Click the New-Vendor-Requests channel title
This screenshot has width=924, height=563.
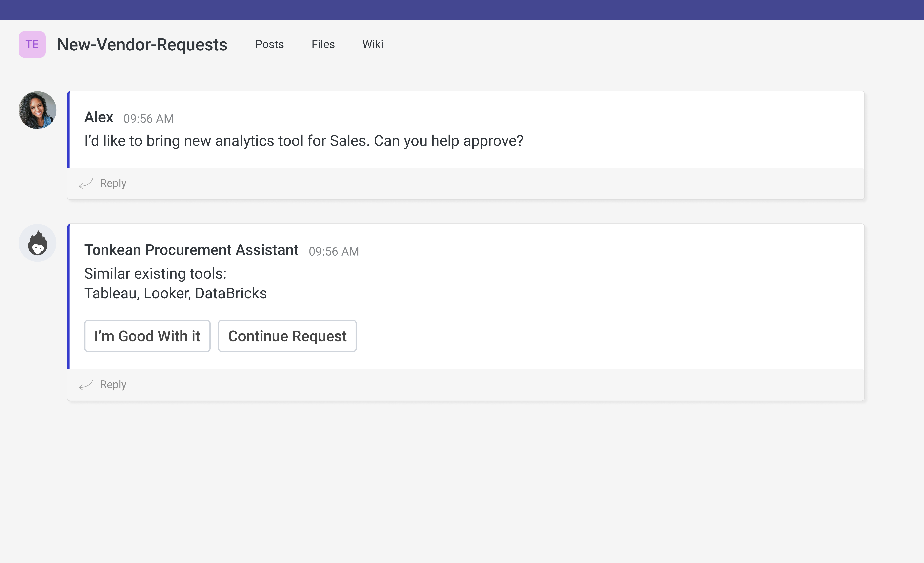click(142, 44)
